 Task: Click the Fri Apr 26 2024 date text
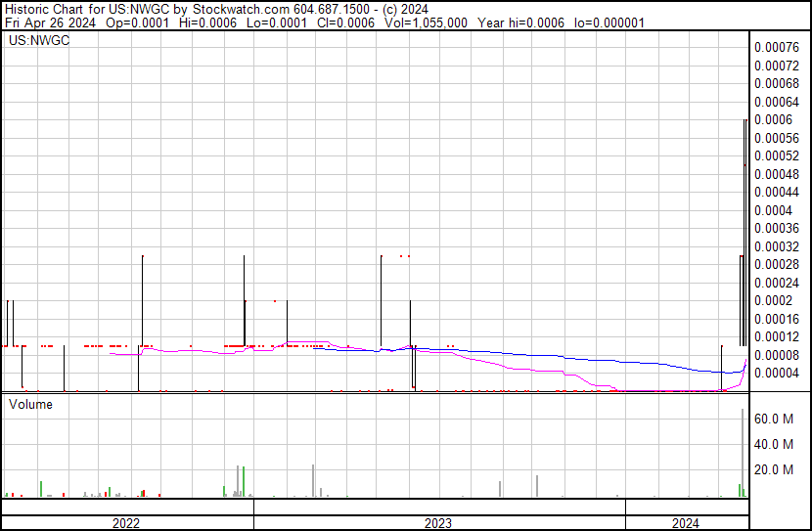tap(49, 22)
